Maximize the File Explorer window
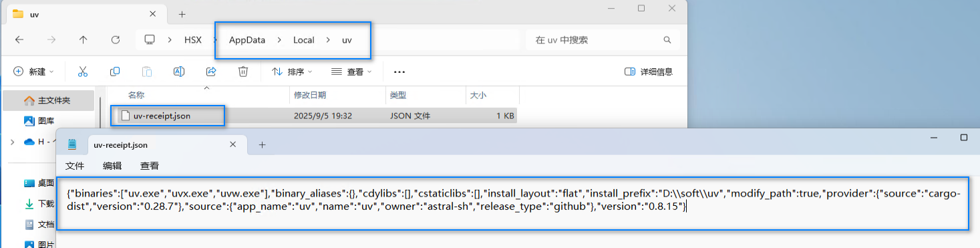 pyautogui.click(x=641, y=8)
